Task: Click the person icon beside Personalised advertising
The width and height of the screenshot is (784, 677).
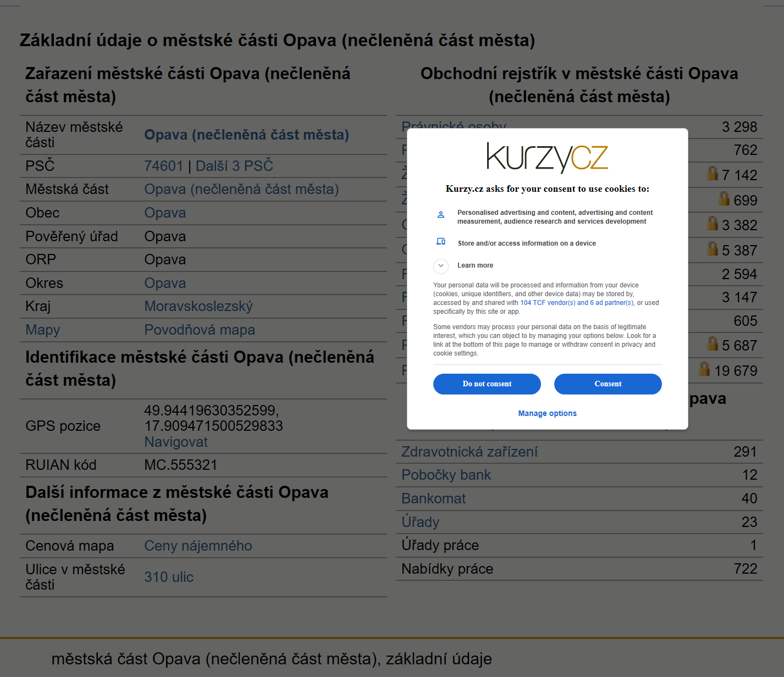Action: pos(441,215)
